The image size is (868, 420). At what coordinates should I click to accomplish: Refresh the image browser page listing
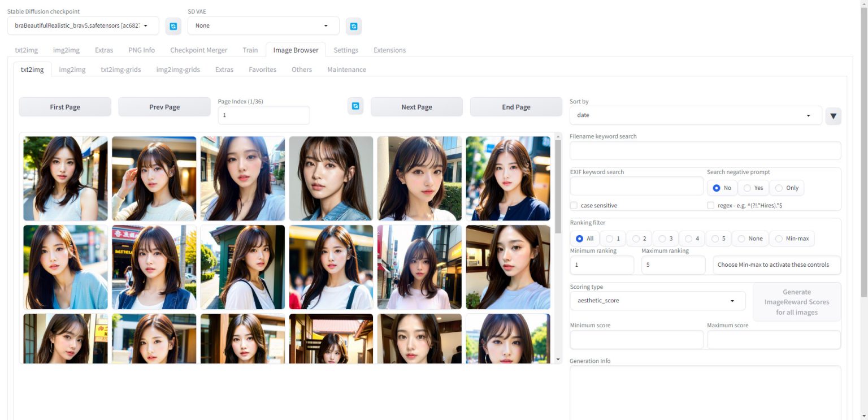tap(355, 106)
